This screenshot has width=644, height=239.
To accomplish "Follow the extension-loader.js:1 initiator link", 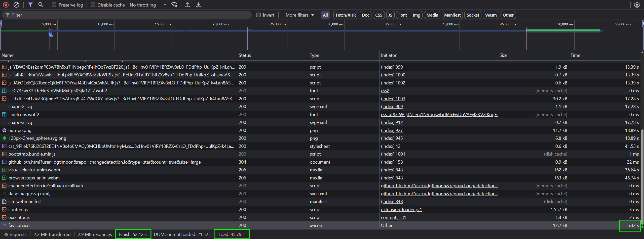I will [401, 210].
